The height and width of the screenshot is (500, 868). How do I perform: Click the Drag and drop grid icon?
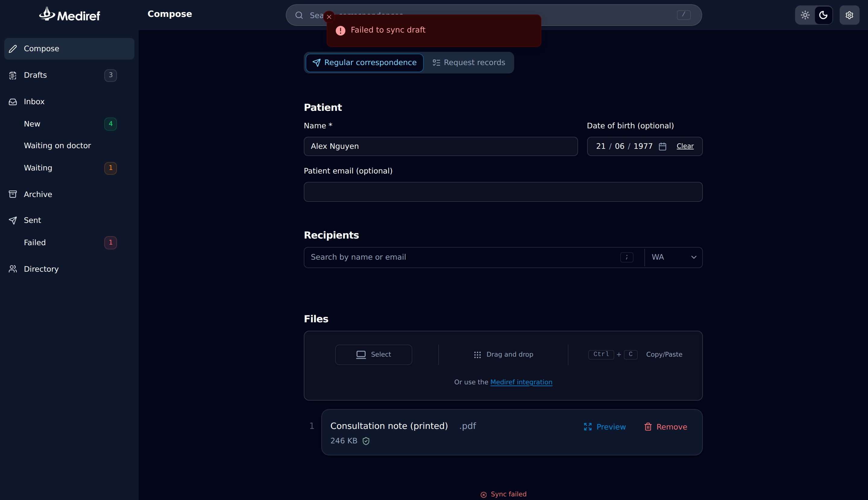(x=477, y=355)
